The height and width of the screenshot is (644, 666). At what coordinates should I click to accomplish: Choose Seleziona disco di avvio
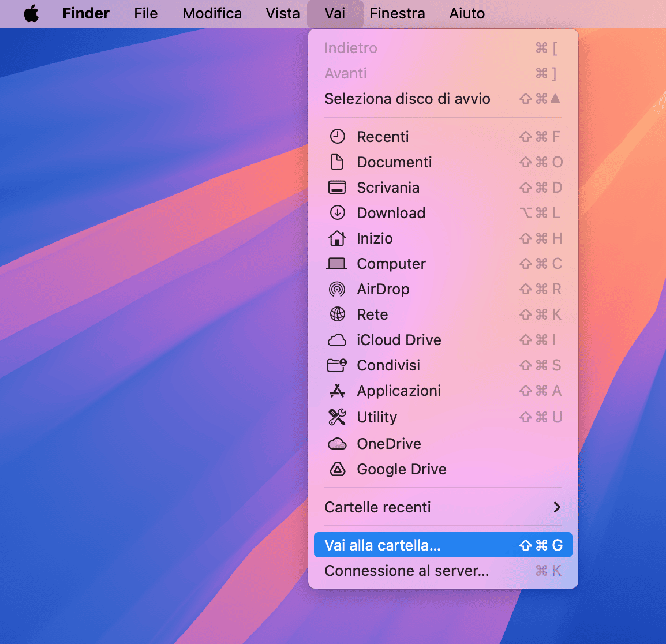tap(443, 99)
